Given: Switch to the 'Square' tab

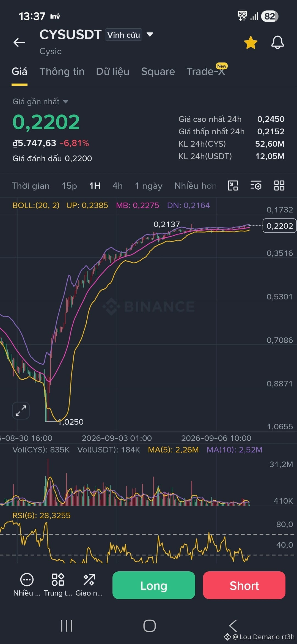Looking at the screenshot, I should coord(158,72).
